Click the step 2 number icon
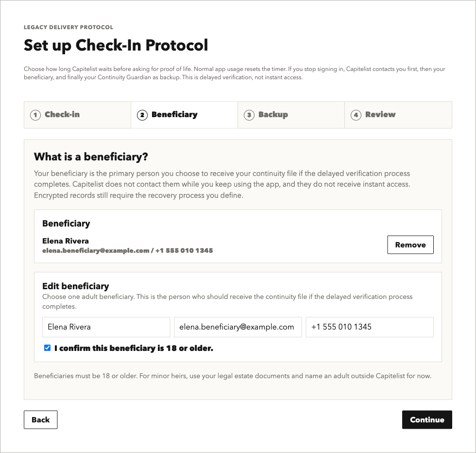The image size is (476, 453). (x=142, y=115)
